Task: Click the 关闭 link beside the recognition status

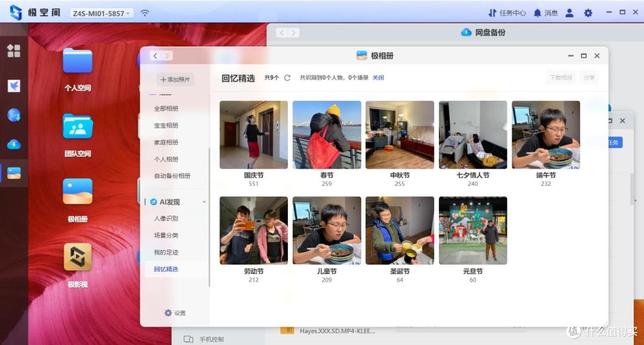Action: (x=378, y=77)
